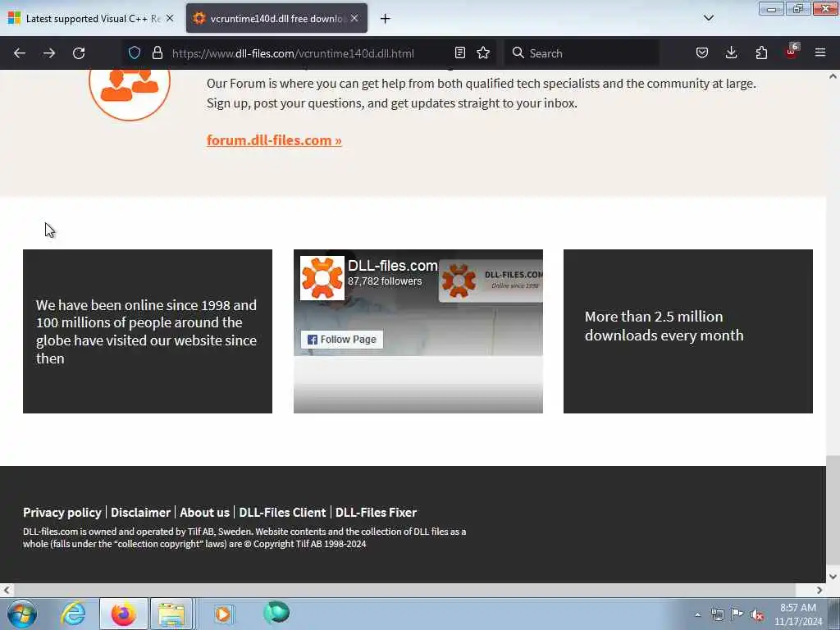Screen dimensions: 840x630
Task: Open the green round taskbar application
Action: click(276, 612)
